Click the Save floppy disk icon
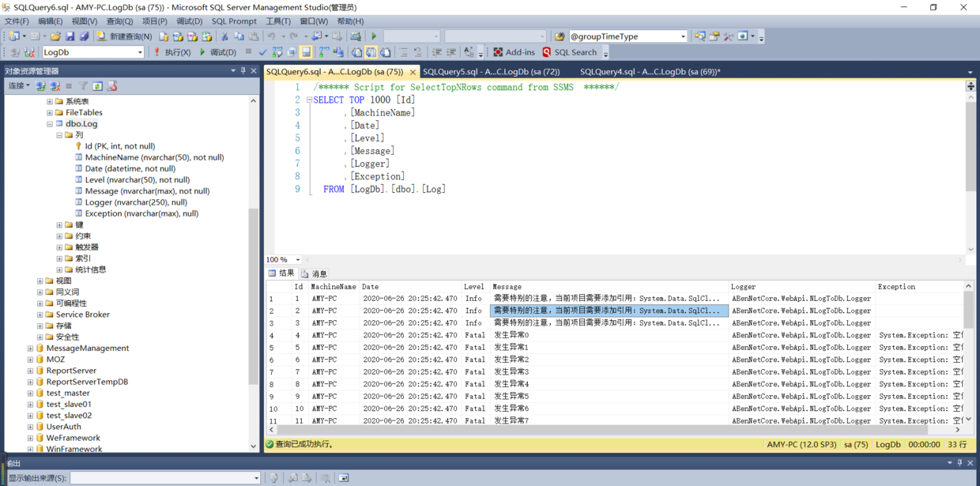Screen dimensions: 980x486 [70, 36]
